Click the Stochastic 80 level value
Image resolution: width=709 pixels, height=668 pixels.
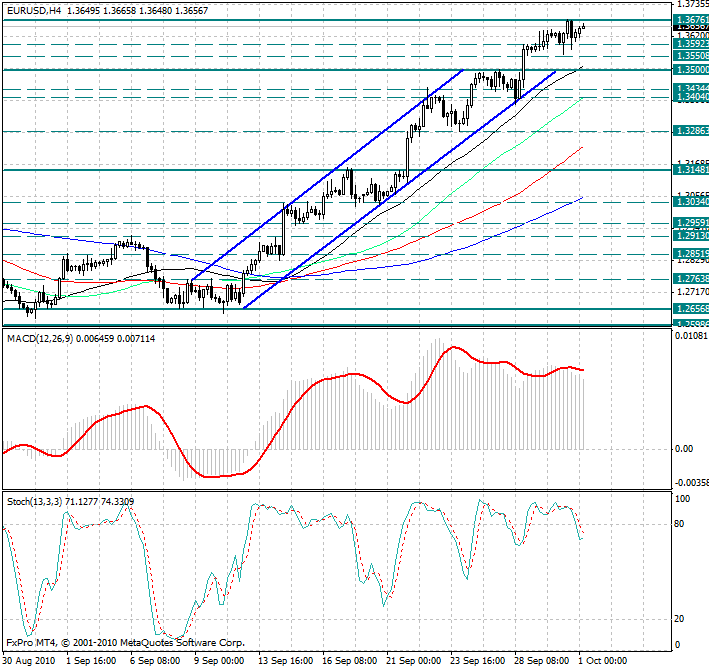[x=679, y=524]
